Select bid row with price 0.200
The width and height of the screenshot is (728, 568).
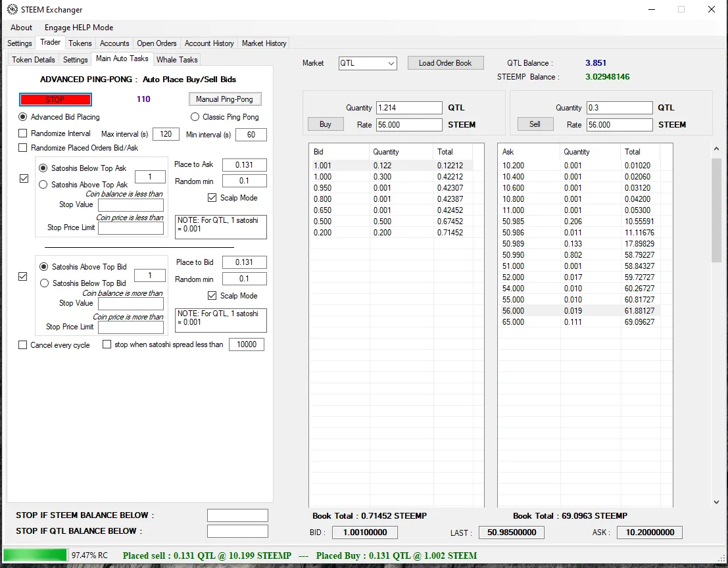[x=392, y=233]
